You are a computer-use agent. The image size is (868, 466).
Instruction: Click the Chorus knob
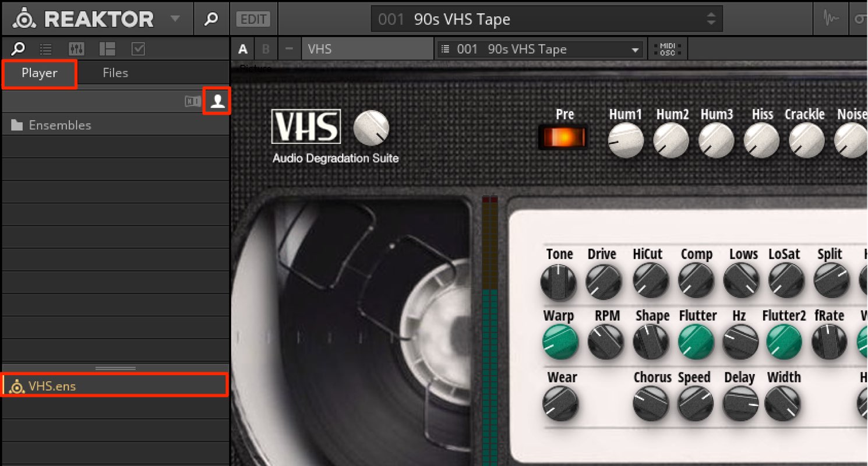pos(651,404)
